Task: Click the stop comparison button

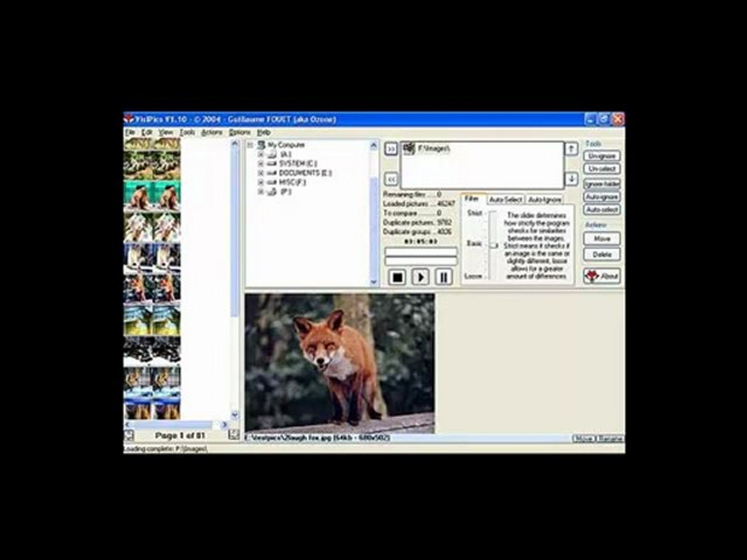Action: point(397,277)
